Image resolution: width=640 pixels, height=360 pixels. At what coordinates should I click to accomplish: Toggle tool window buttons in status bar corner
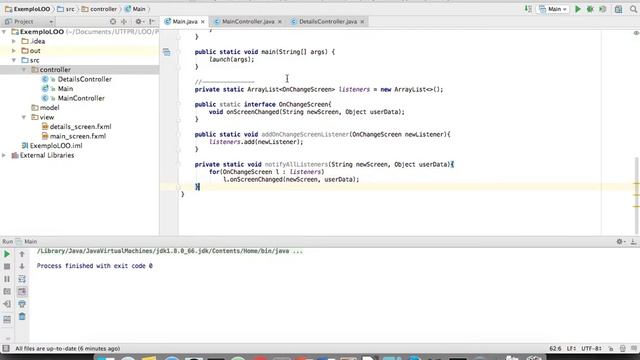point(6,349)
